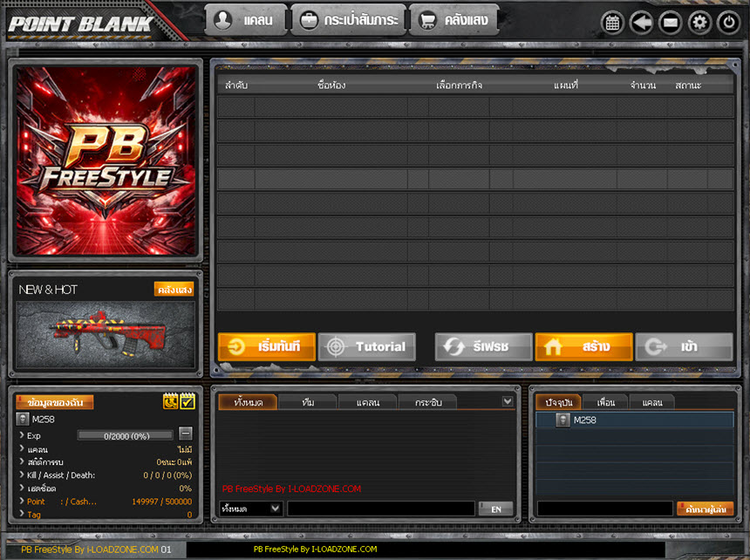Click the power exit icon
750x560 pixels.
click(x=728, y=23)
